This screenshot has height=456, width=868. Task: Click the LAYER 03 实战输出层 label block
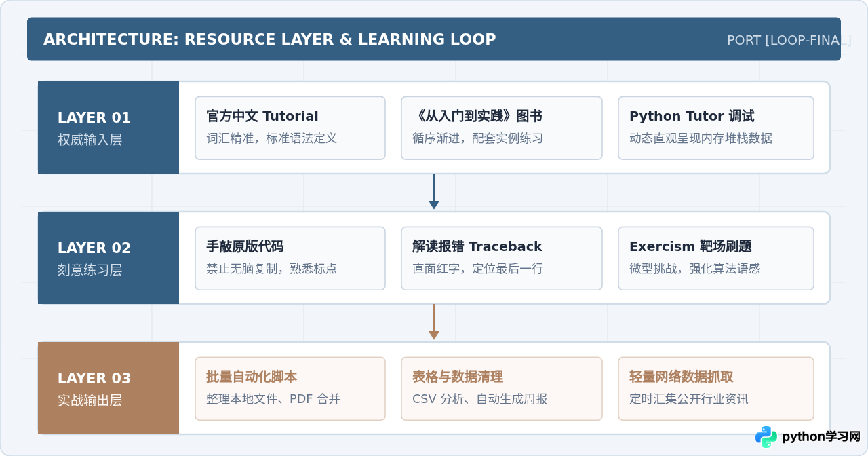108,388
